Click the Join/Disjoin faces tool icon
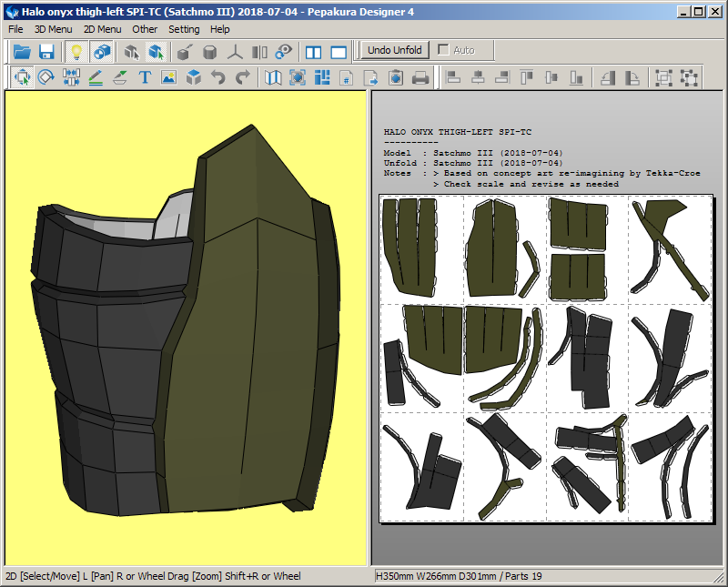 point(71,77)
